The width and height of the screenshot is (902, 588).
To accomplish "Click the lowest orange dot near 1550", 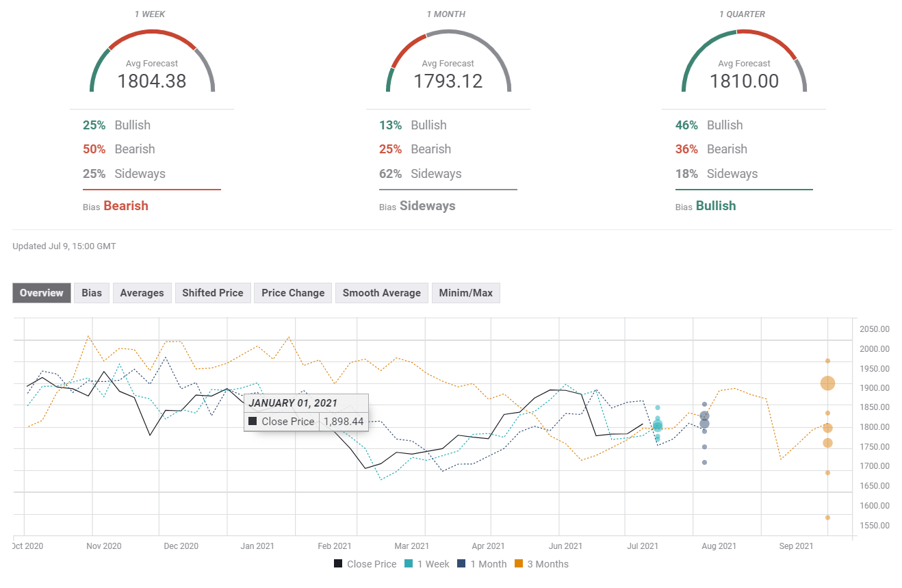I will (x=827, y=517).
